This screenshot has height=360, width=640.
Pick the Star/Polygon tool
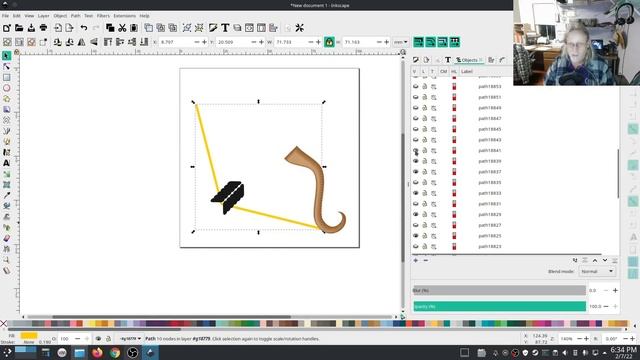pos(7,99)
